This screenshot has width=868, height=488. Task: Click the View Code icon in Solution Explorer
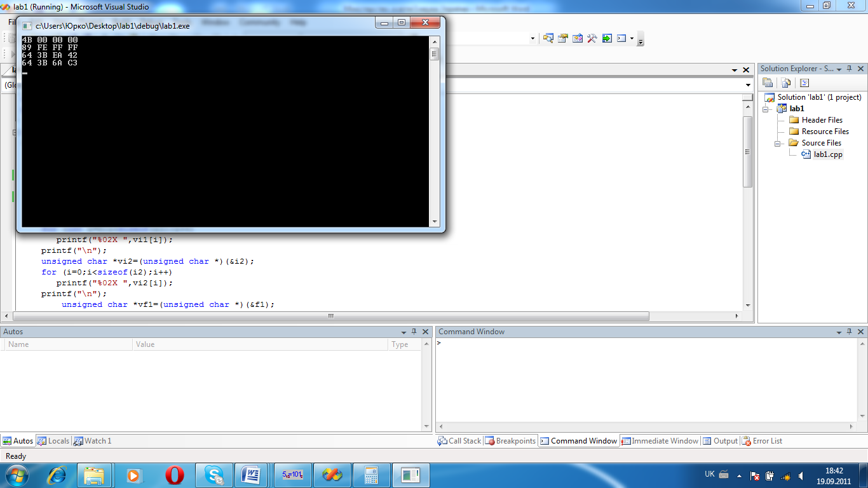804,83
